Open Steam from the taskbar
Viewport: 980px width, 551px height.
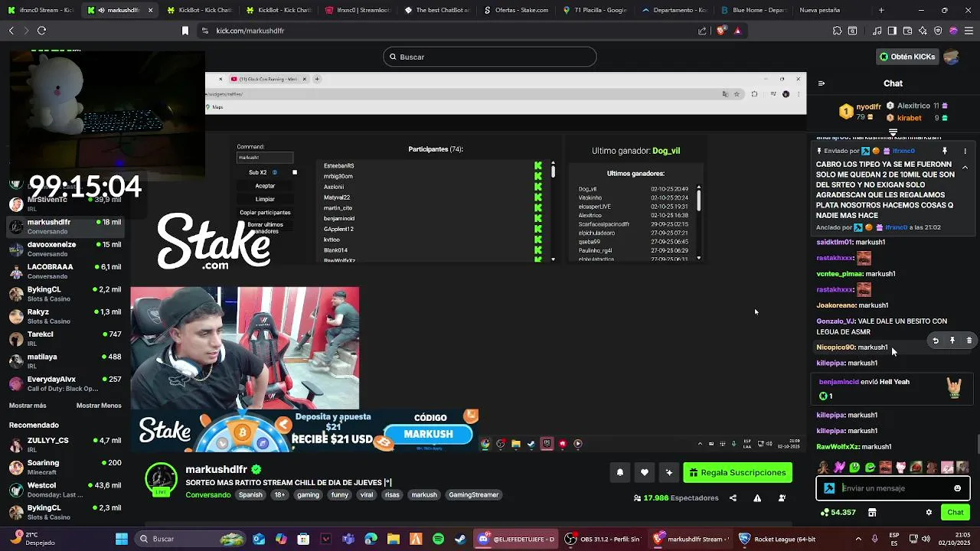[x=460, y=539]
